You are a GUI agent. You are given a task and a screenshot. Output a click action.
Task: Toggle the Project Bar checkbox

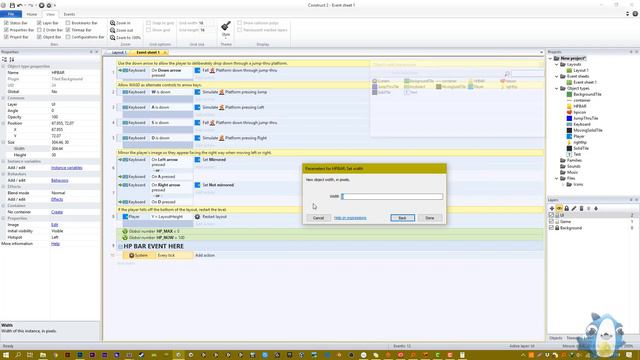[6, 37]
